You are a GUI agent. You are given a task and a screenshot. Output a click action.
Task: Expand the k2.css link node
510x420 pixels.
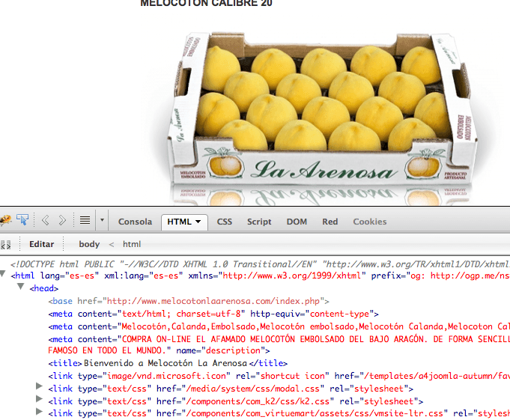click(x=39, y=398)
